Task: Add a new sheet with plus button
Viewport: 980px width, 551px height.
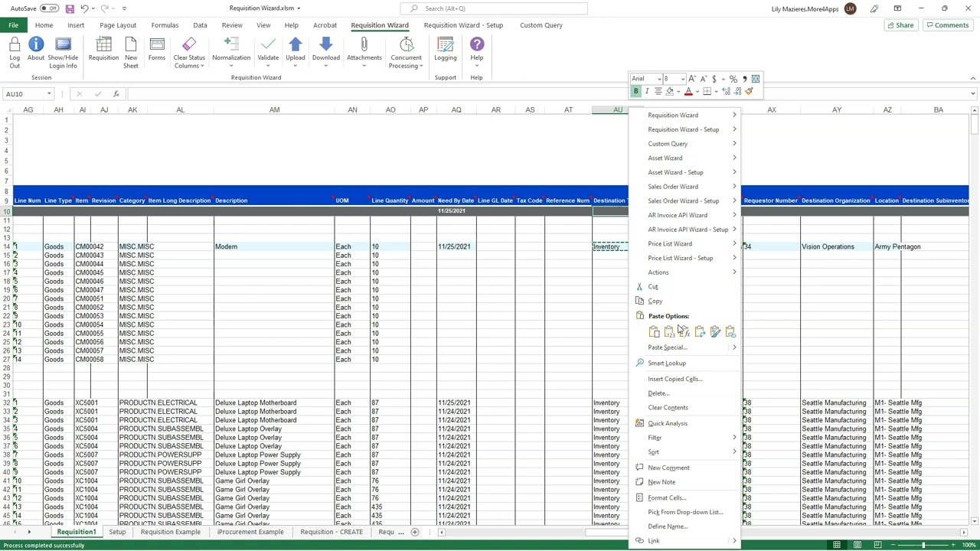Action: (415, 532)
